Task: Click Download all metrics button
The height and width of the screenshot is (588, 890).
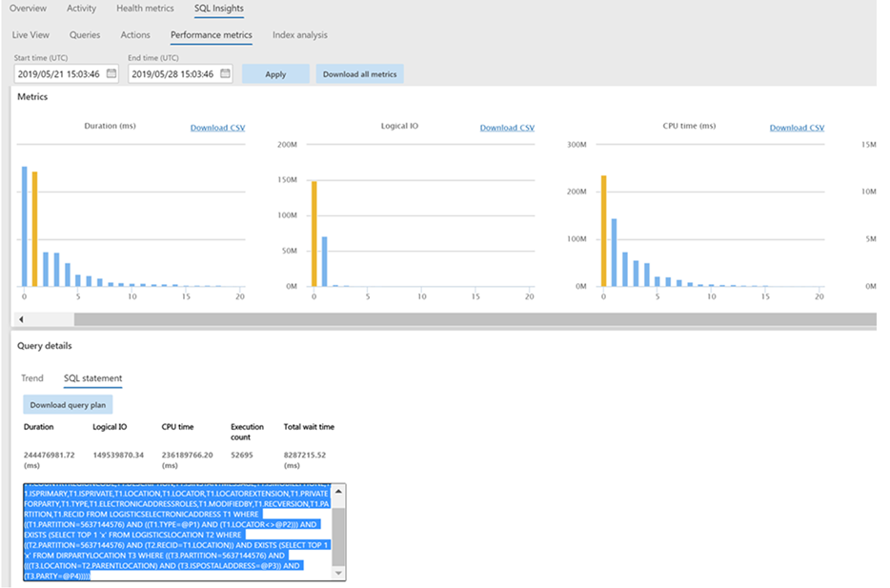Action: click(359, 74)
